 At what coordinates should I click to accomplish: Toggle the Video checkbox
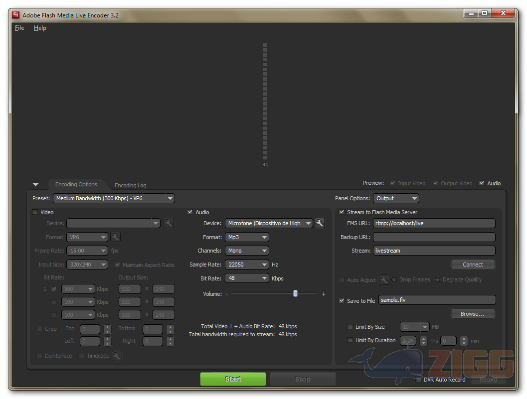pyautogui.click(x=35, y=212)
